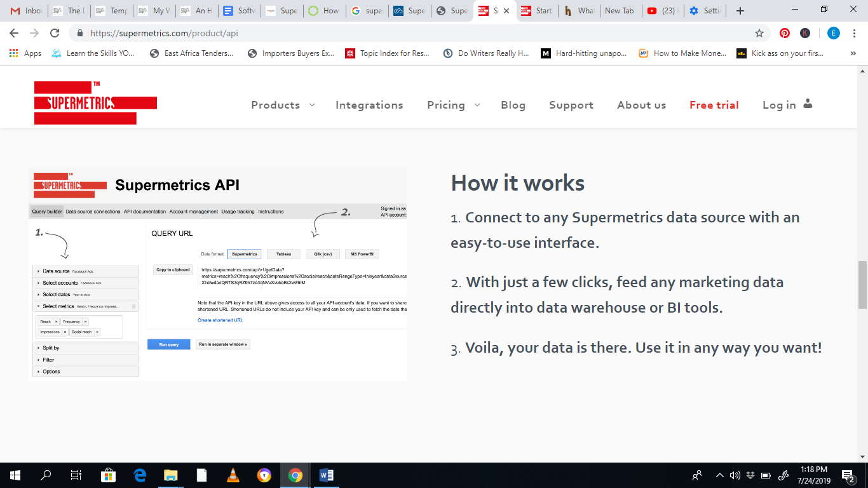Open the How to Make Mone... bookmark
The image size is (868, 488).
point(682,53)
